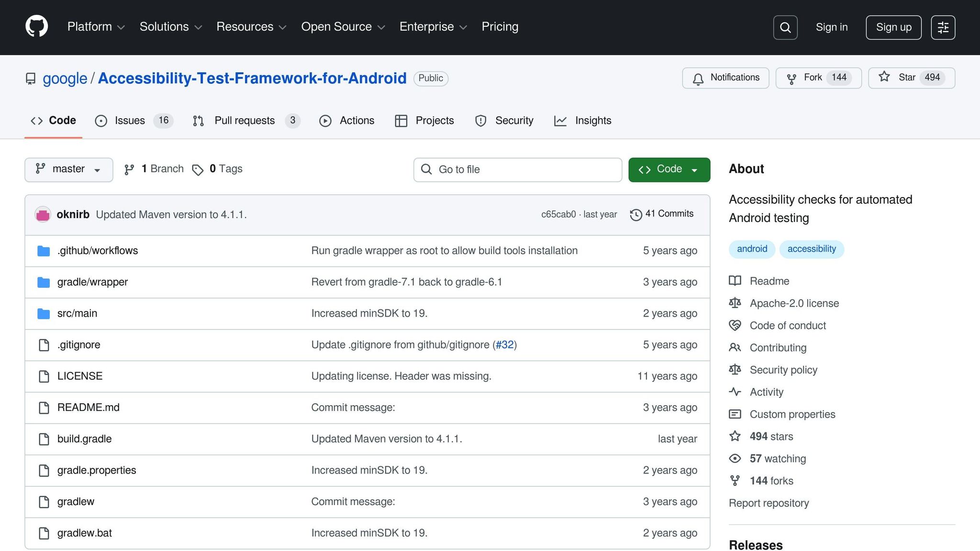The width and height of the screenshot is (980, 551).
Task: Expand the Open Source menu
Action: pyautogui.click(x=343, y=27)
